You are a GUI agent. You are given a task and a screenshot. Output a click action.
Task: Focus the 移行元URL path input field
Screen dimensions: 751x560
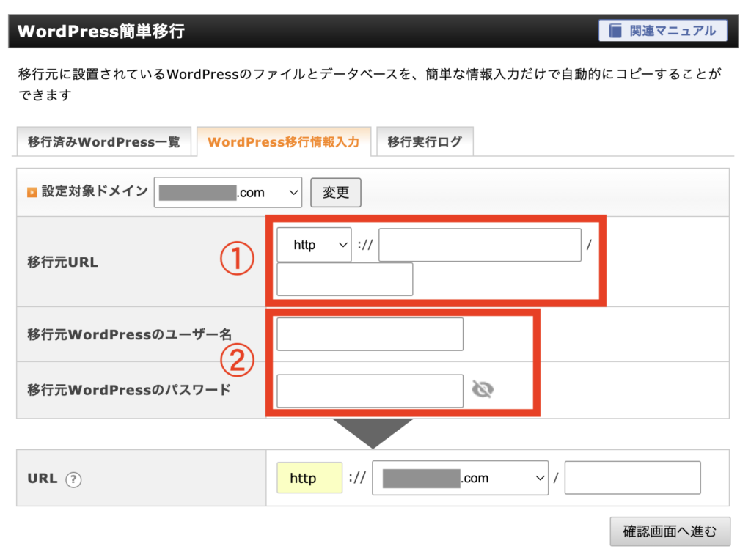(345, 279)
